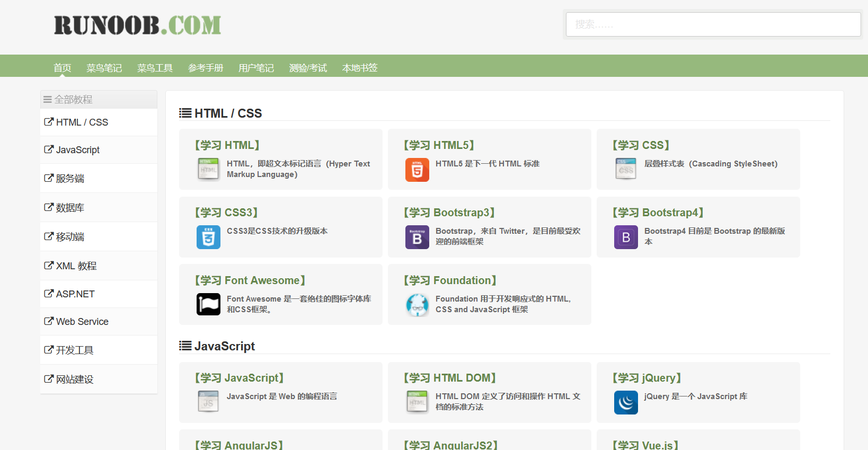Click the HTML tutorial card icon

(x=208, y=169)
